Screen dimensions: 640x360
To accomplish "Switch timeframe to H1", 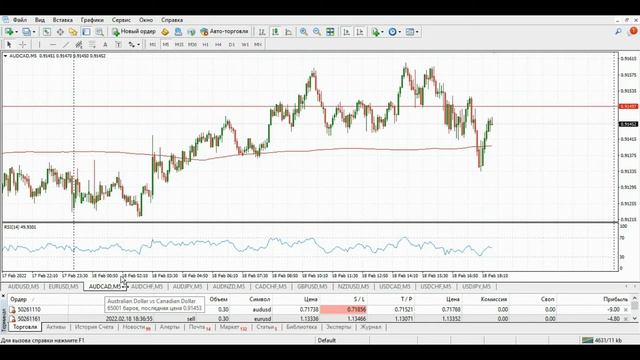I will 205,44.
